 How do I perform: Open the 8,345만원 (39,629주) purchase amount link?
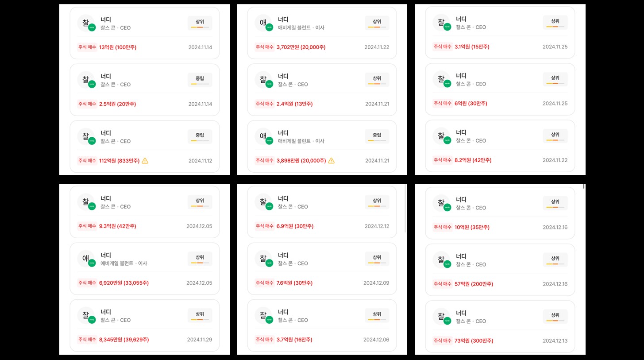124,340
